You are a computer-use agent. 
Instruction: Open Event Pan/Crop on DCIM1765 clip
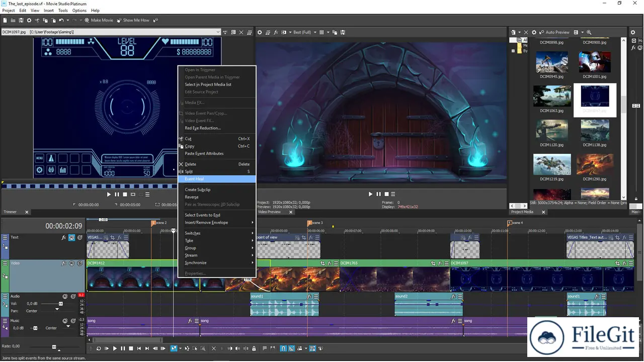click(433, 263)
